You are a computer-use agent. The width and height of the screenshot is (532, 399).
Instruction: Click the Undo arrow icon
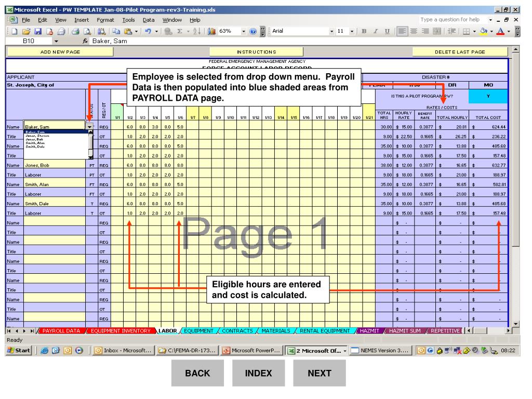click(147, 31)
